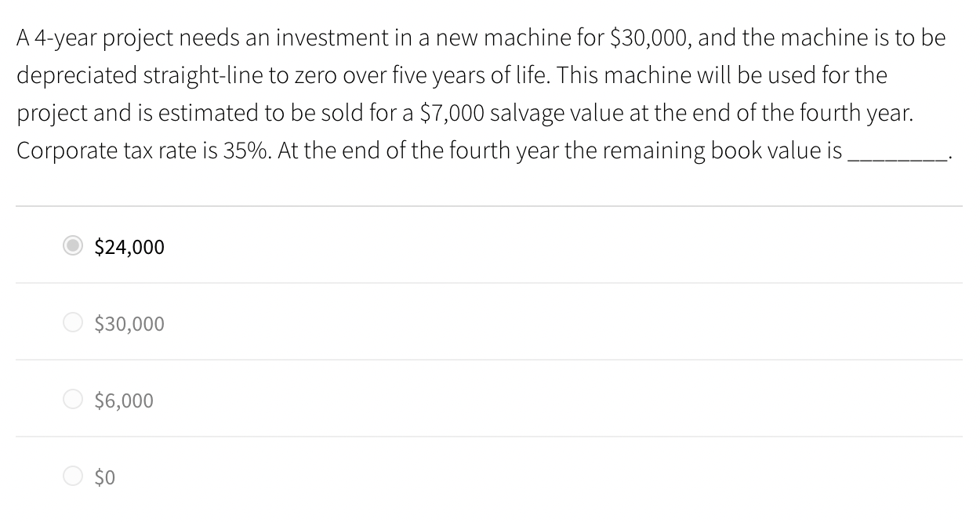Choose the $6,000 radio button
980x522 pixels.
(x=73, y=400)
